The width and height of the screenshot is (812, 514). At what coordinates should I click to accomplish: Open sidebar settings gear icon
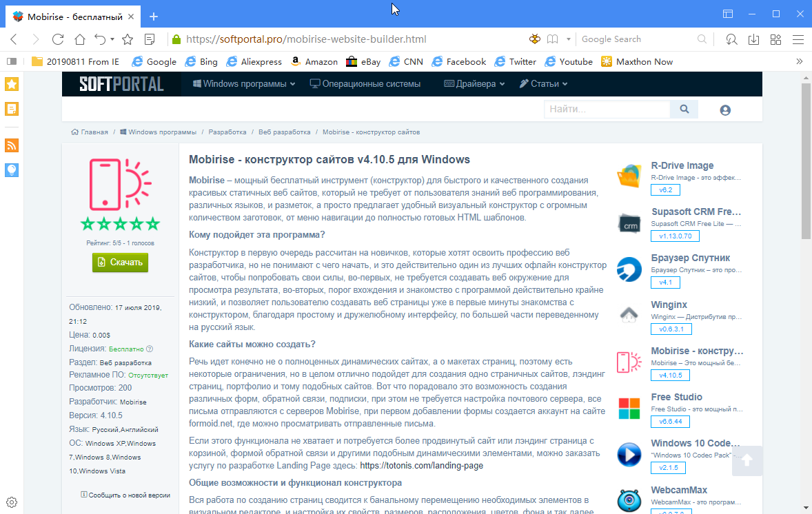pos(12,502)
